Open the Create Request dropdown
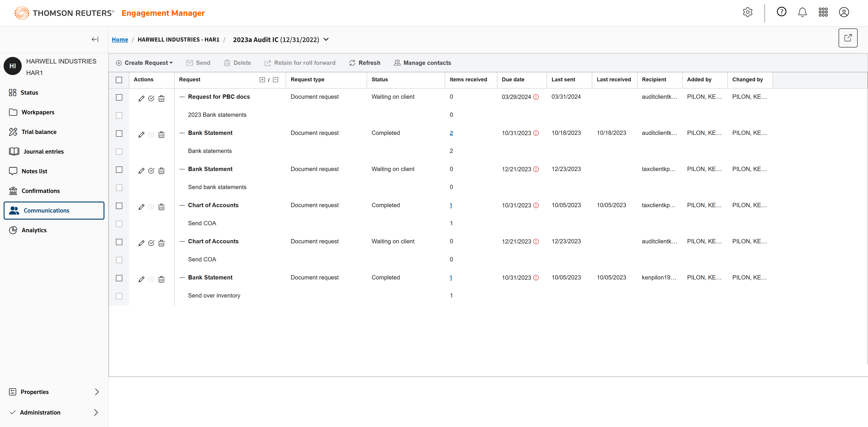The width and height of the screenshot is (868, 427). (x=145, y=63)
